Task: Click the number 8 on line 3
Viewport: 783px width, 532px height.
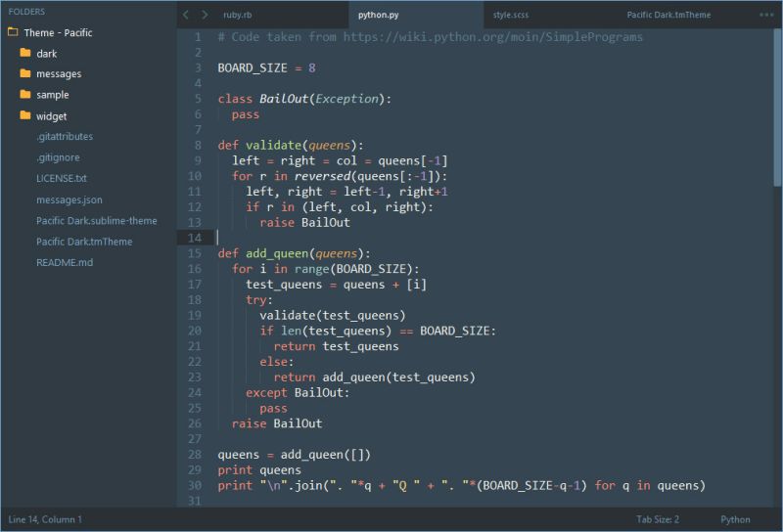Action: (x=311, y=68)
